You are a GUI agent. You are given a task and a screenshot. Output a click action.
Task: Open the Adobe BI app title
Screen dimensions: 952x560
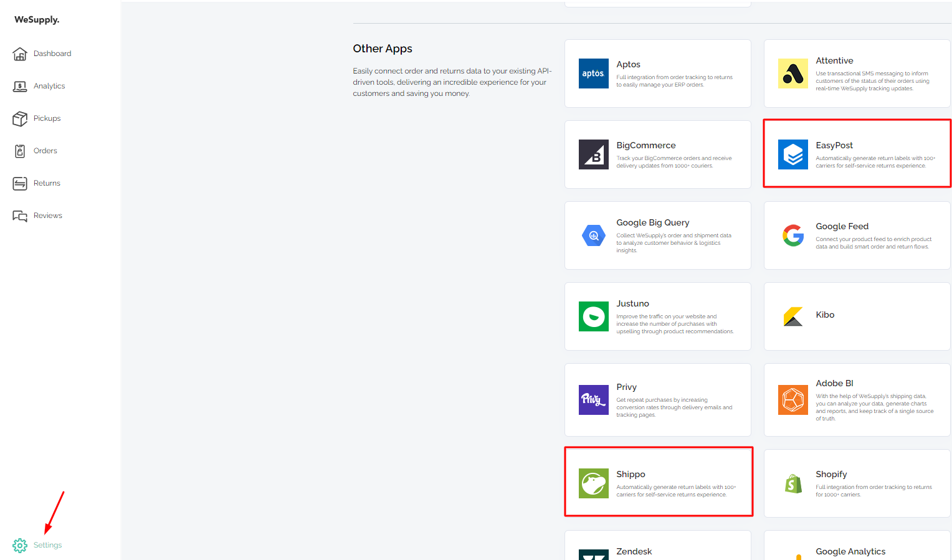point(835,383)
